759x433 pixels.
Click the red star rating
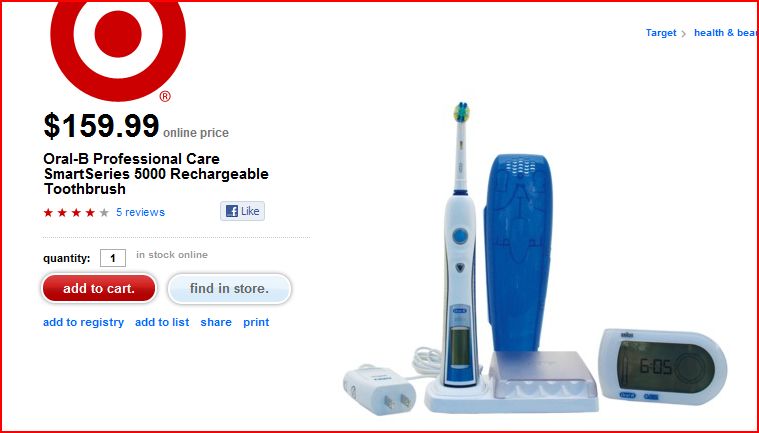click(76, 212)
